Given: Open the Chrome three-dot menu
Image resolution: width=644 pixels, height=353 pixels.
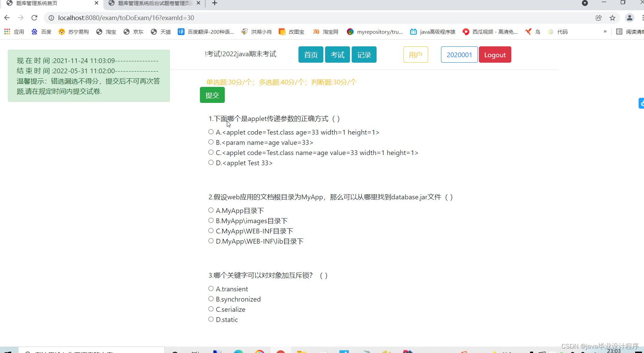Looking at the screenshot, I should click(x=642, y=18).
